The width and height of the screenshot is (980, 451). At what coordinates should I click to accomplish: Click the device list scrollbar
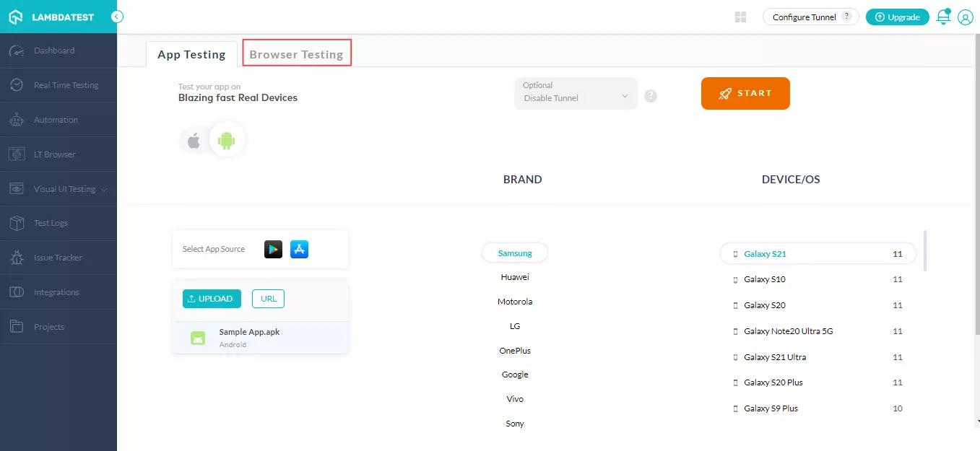coord(925,251)
